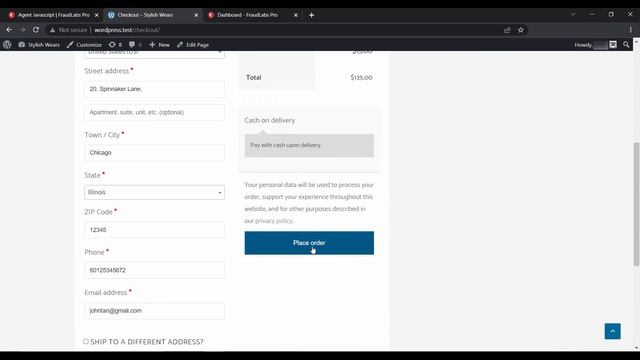The width and height of the screenshot is (640, 360).
Task: Click the Place order button
Action: [309, 243]
